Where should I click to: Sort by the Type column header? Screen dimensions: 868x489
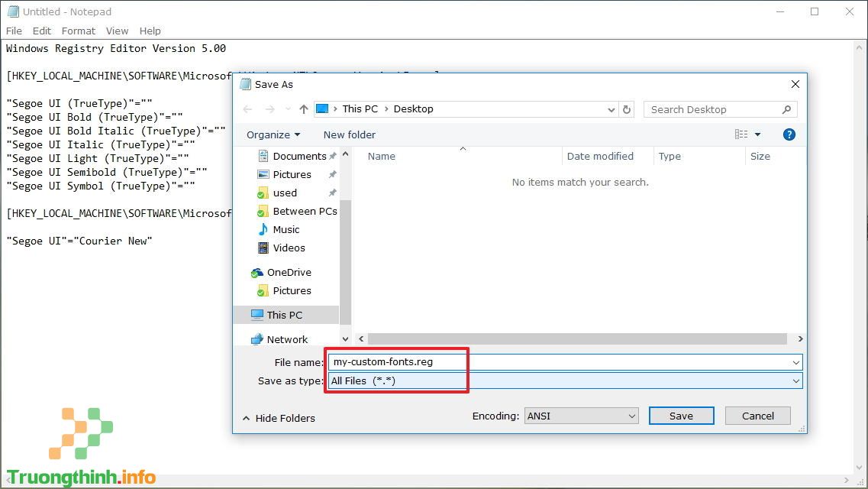(x=670, y=156)
